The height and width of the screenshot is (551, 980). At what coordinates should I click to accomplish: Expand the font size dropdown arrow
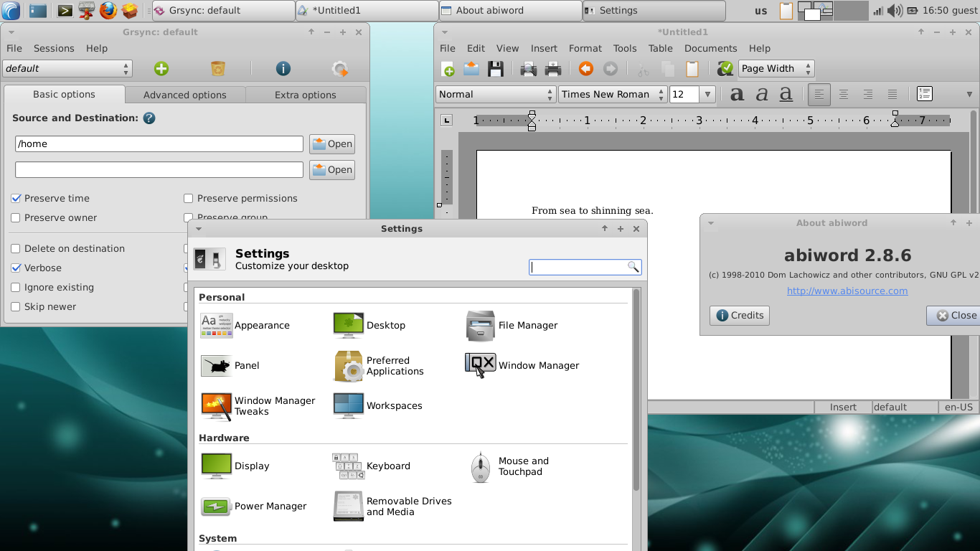(x=708, y=94)
